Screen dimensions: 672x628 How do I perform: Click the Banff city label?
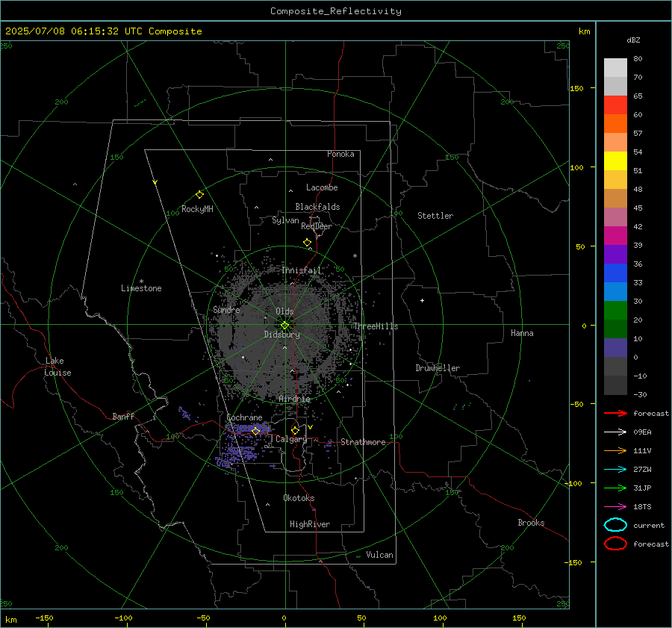point(123,416)
